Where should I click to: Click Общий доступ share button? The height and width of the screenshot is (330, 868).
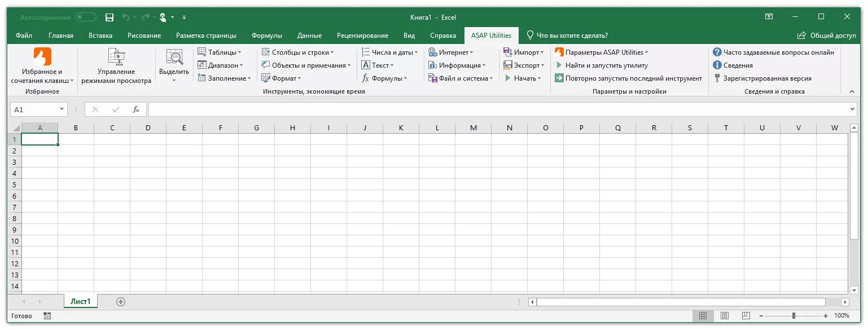pyautogui.click(x=827, y=36)
